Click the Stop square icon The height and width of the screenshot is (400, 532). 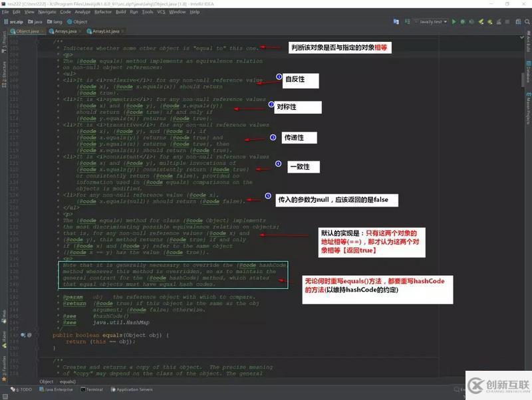[x=507, y=22]
